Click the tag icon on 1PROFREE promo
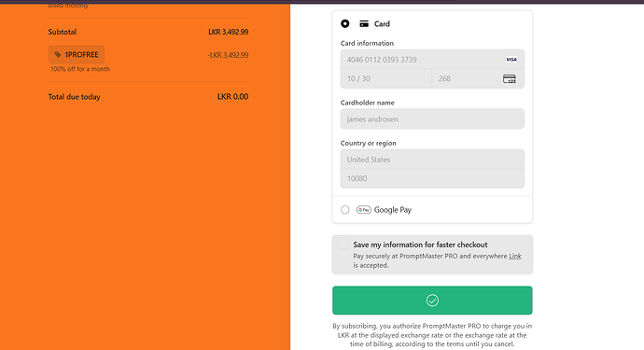The image size is (644, 350). [x=58, y=55]
